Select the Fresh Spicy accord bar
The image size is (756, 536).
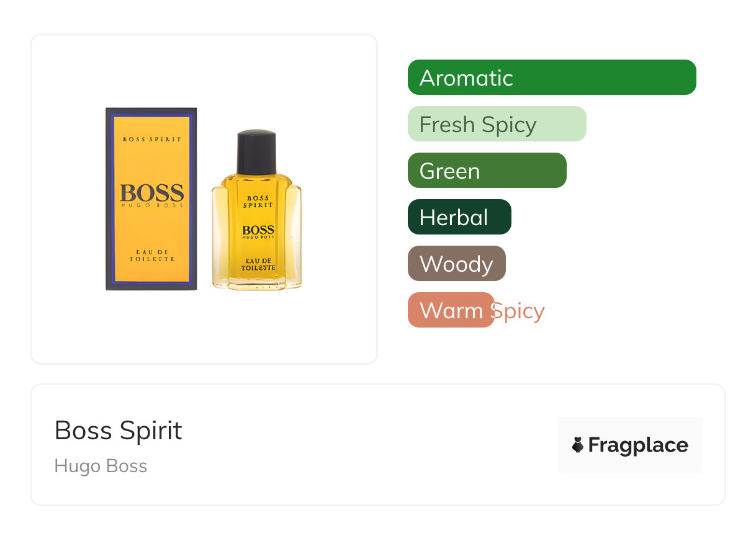[x=497, y=124]
